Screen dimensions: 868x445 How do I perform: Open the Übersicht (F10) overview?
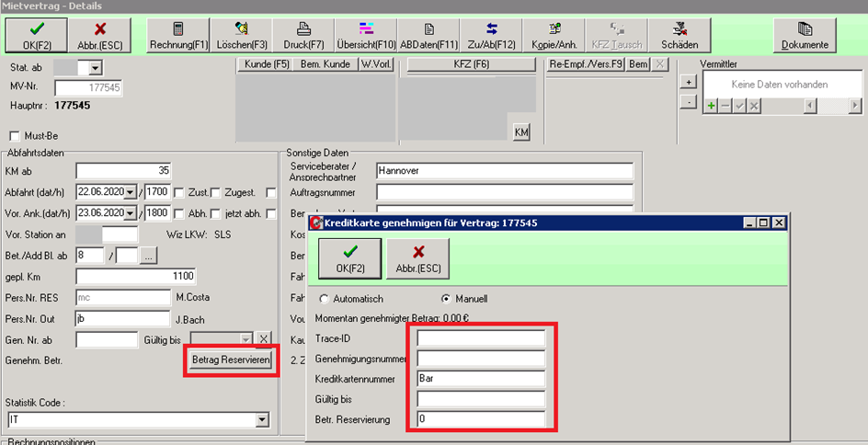(x=366, y=35)
